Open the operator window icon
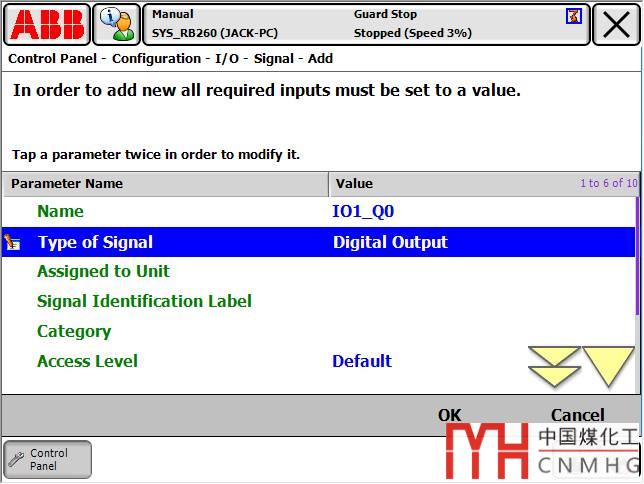The image size is (644, 484). 117,25
